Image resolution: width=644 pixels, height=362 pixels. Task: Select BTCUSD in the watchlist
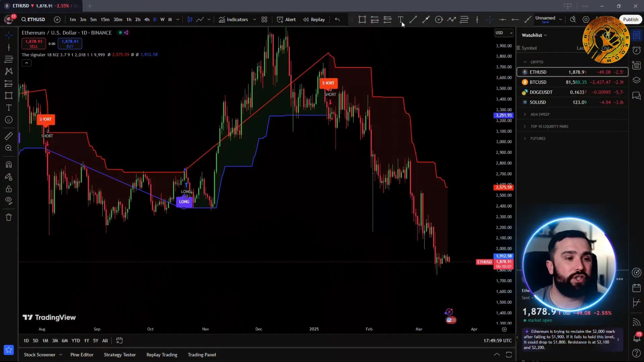(x=573, y=82)
